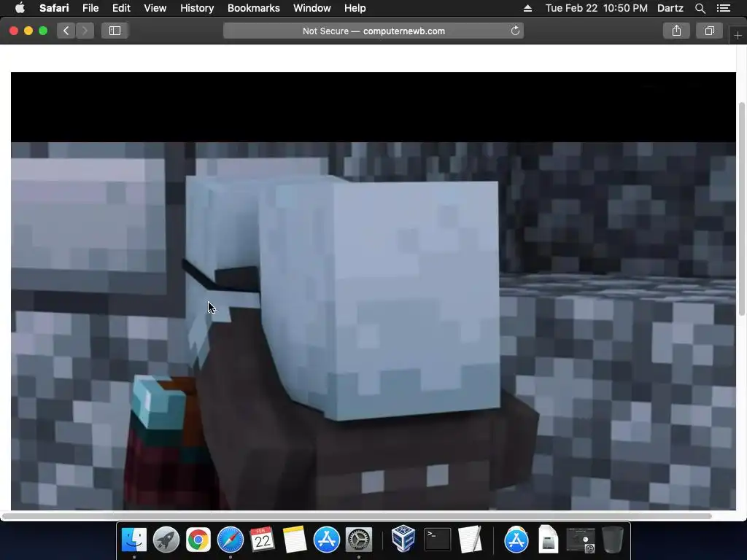
Task: Open Notification Center list icon
Action: tap(723, 8)
